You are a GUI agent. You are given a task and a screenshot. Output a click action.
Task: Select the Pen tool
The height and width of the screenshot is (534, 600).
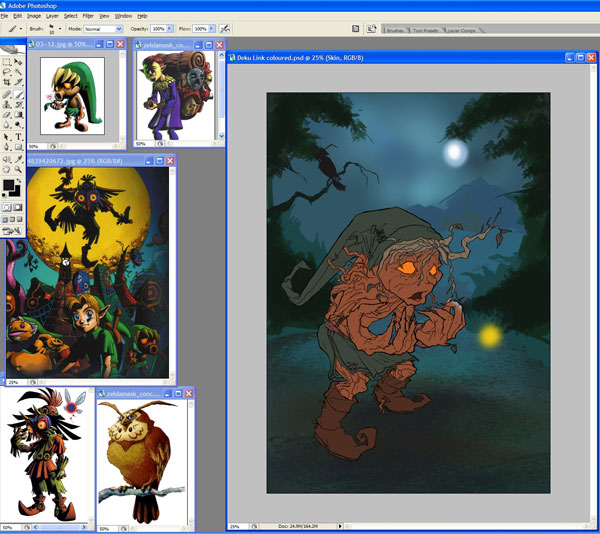tap(7, 147)
